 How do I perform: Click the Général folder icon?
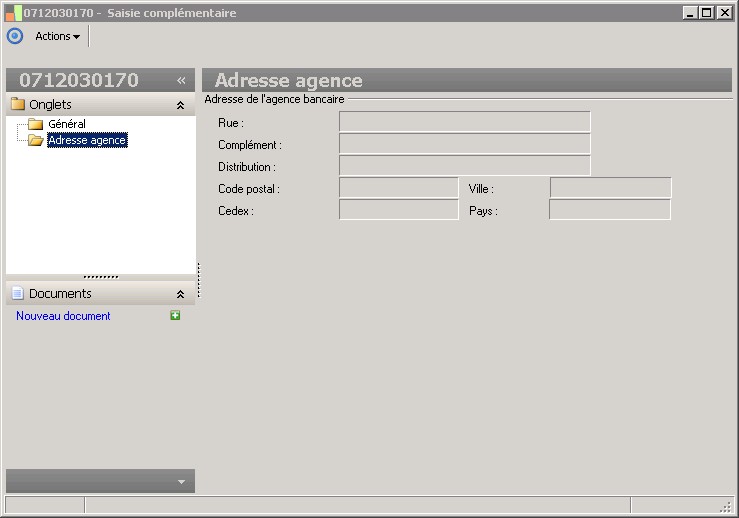coord(35,124)
